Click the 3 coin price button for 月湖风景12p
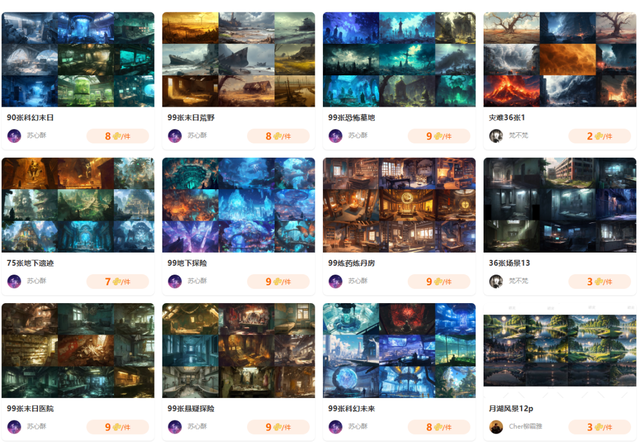Image resolution: width=640 pixels, height=446 pixels. coord(600,427)
